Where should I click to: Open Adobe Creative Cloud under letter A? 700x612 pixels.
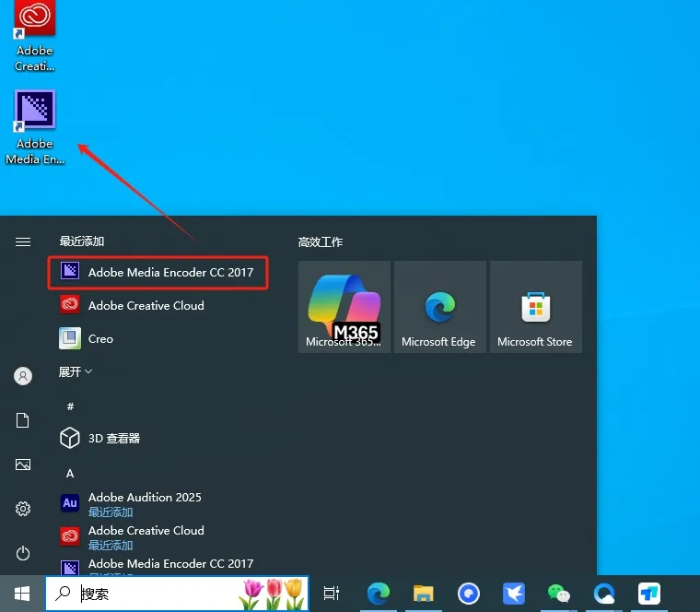click(132, 536)
